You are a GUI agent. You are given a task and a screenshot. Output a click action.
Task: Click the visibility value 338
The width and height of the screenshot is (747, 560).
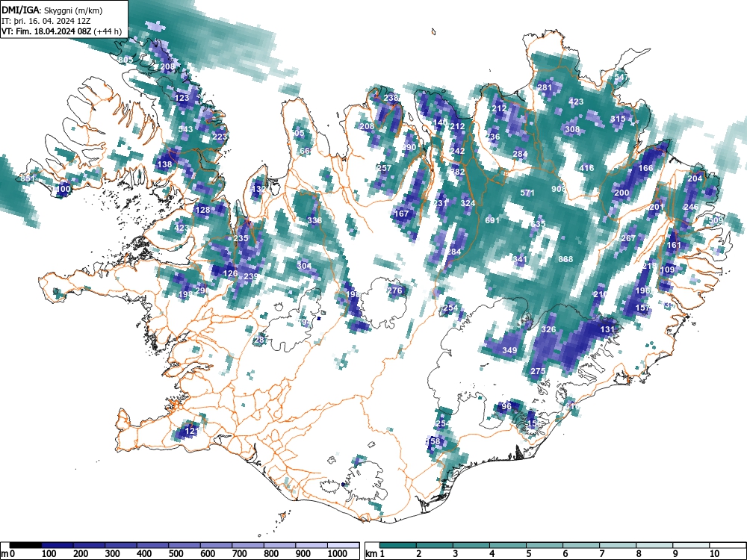tap(314, 220)
